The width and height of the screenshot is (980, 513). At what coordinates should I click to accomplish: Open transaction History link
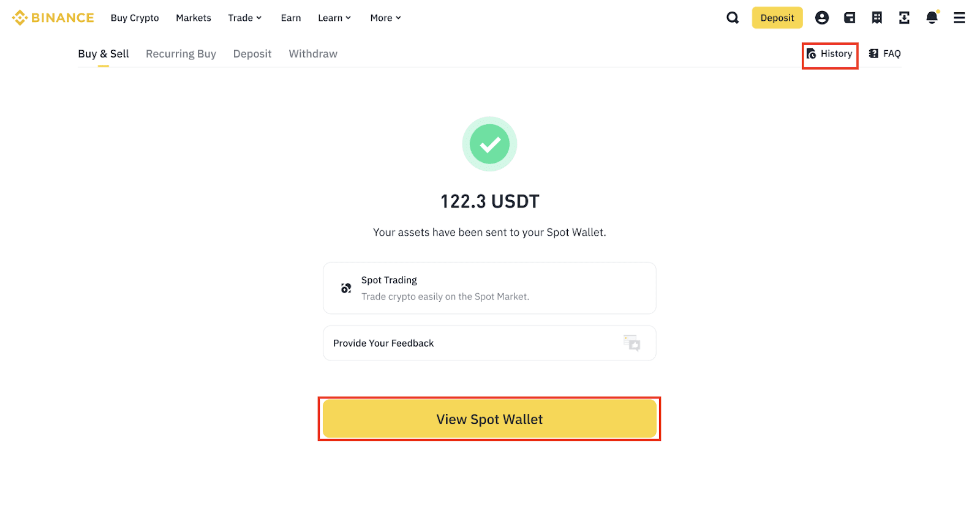tap(830, 54)
